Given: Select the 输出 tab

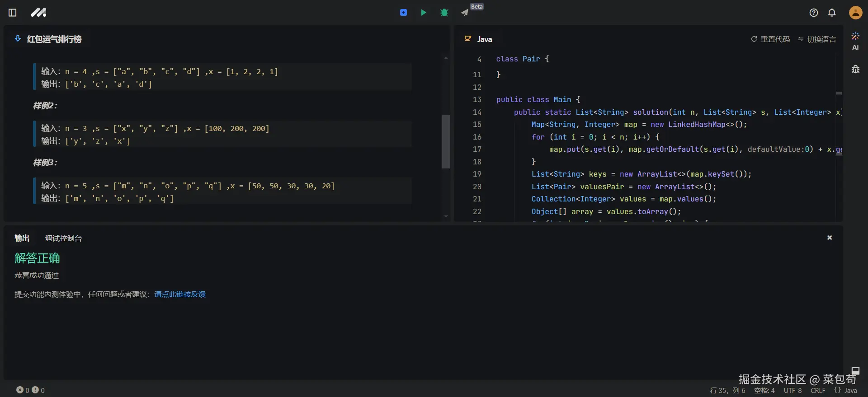Looking at the screenshot, I should pos(22,238).
